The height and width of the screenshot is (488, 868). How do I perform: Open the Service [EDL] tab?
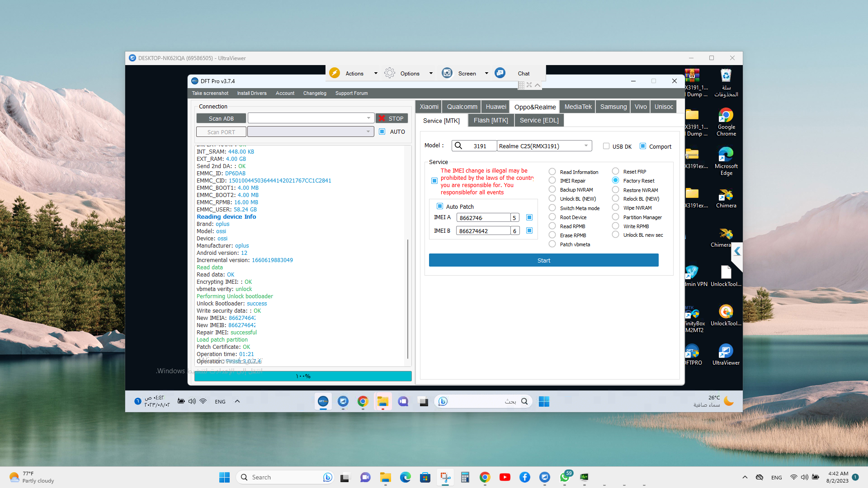point(539,120)
